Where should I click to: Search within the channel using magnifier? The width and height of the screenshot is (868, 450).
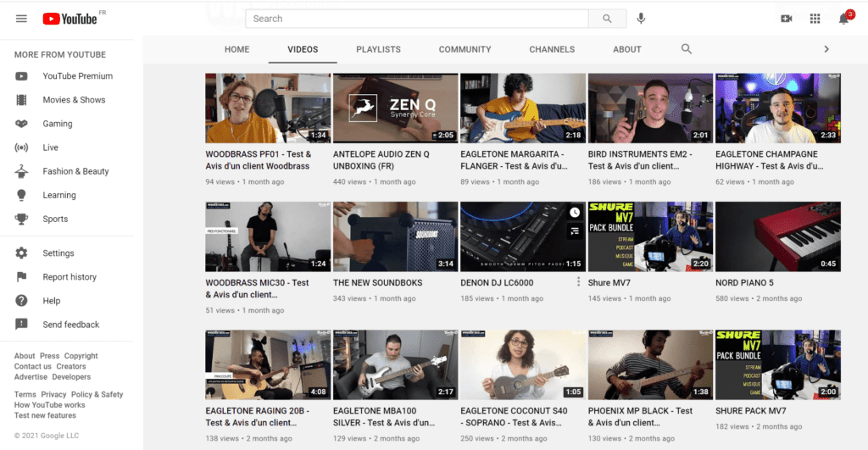687,49
